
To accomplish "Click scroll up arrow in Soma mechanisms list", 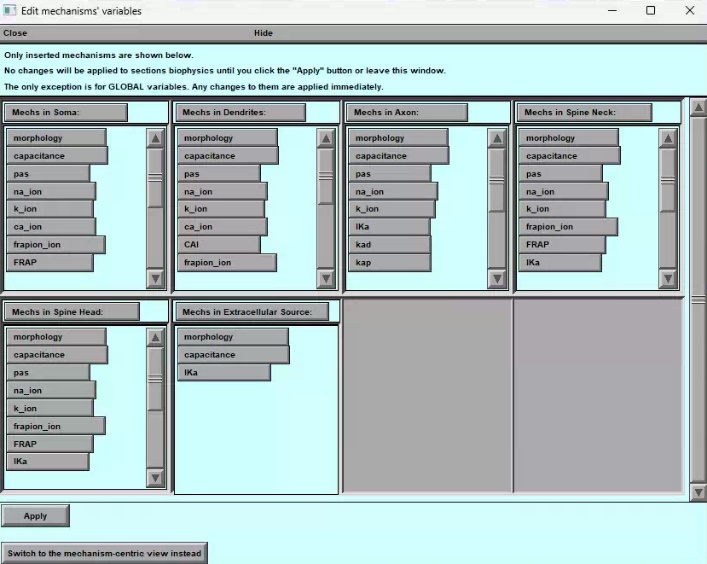I will 156,139.
